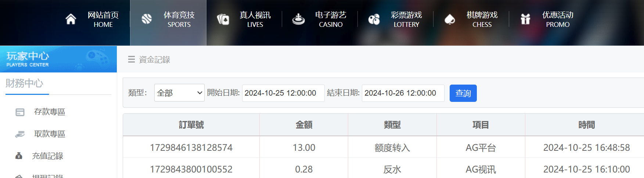
Task: Open 取款專區 sidebar link
Action: pyautogui.click(x=50, y=134)
